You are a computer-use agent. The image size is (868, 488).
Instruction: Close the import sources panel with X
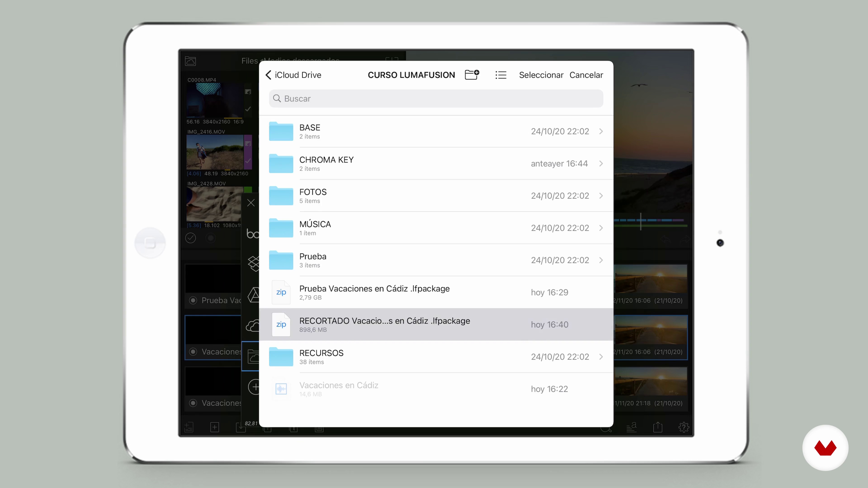tap(251, 202)
